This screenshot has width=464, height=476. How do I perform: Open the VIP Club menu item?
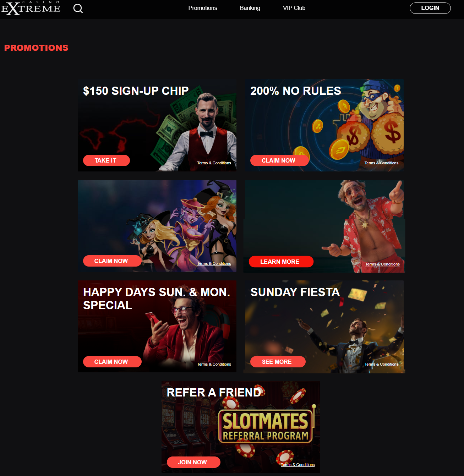click(x=294, y=8)
